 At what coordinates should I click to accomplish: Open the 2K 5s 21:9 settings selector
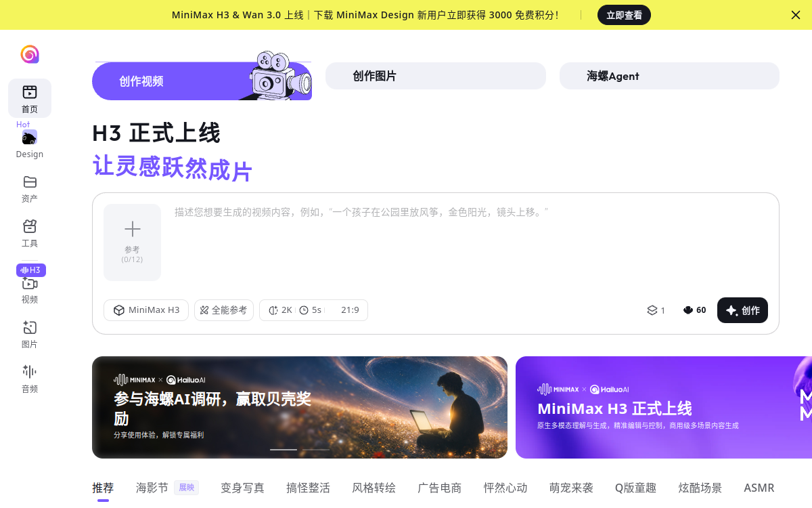(313, 310)
